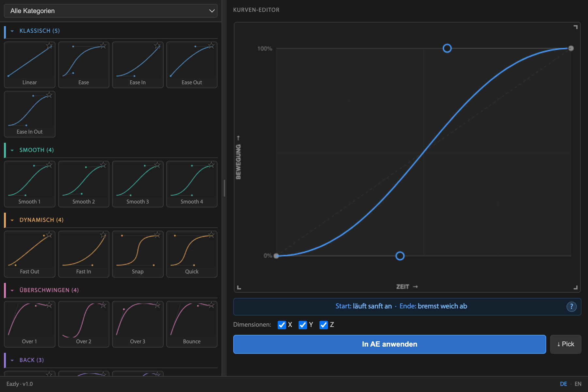Switch language to EN
588x392 pixels.
[578, 384]
